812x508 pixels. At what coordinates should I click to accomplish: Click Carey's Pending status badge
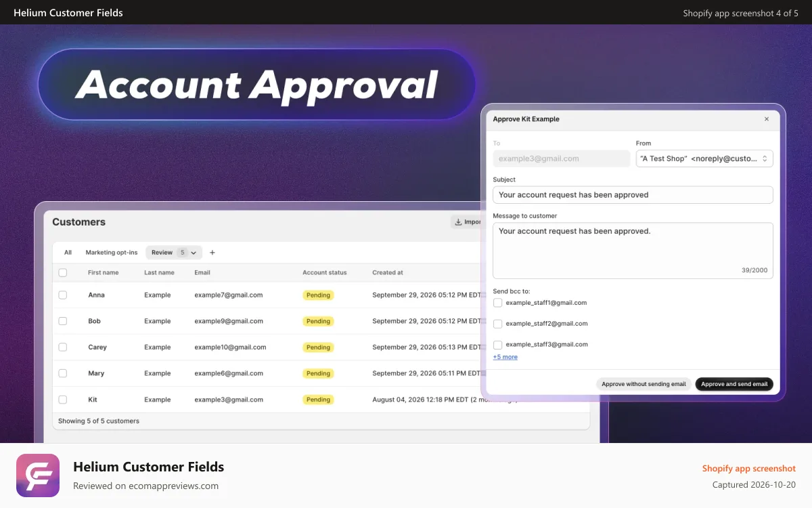(318, 347)
